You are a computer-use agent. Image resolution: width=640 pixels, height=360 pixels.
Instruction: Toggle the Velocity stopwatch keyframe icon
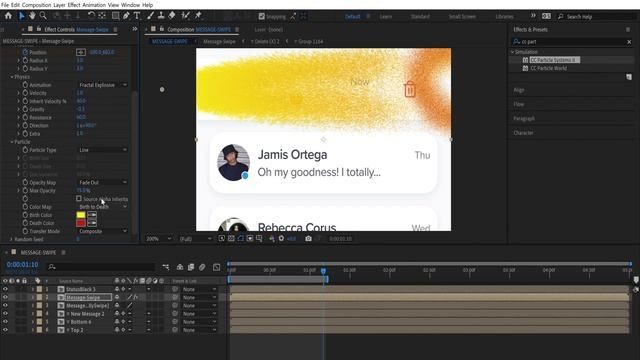pos(25,93)
